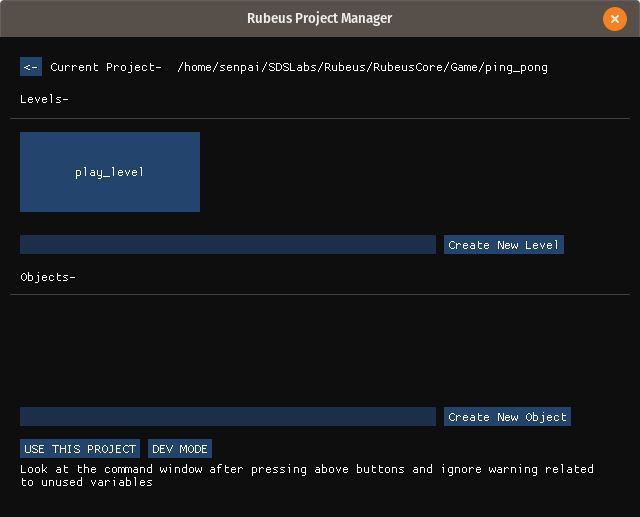Image resolution: width=640 pixels, height=517 pixels.
Task: Go back with the <- arrow button
Action: (31, 67)
